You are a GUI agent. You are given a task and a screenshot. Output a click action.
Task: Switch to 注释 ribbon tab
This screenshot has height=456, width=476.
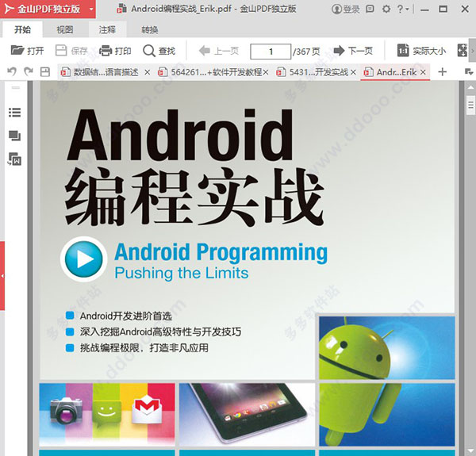click(107, 29)
